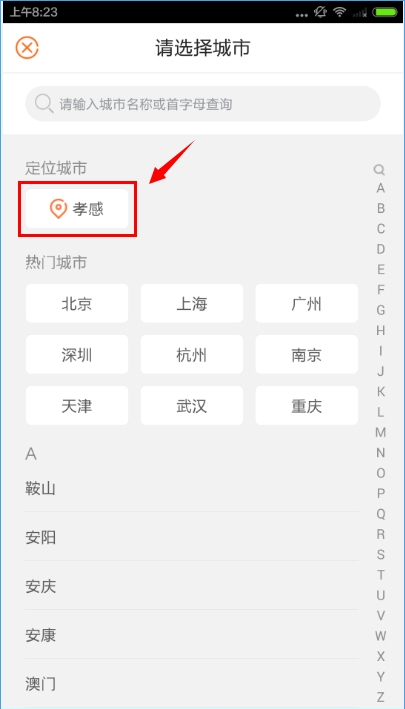Image resolution: width=405 pixels, height=709 pixels.
Task: Choose 澳门 in the city list
Action: point(192,683)
